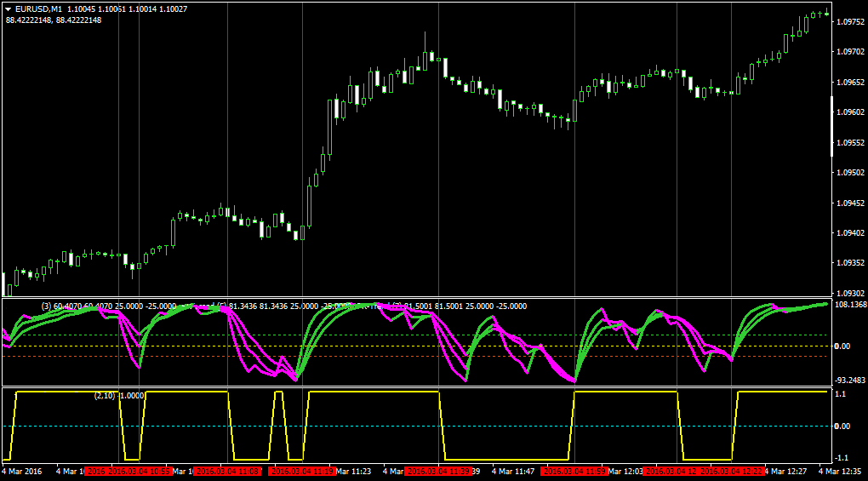The width and height of the screenshot is (868, 481).
Task: Click the EURUSD,M1 symbol title
Action: point(39,9)
